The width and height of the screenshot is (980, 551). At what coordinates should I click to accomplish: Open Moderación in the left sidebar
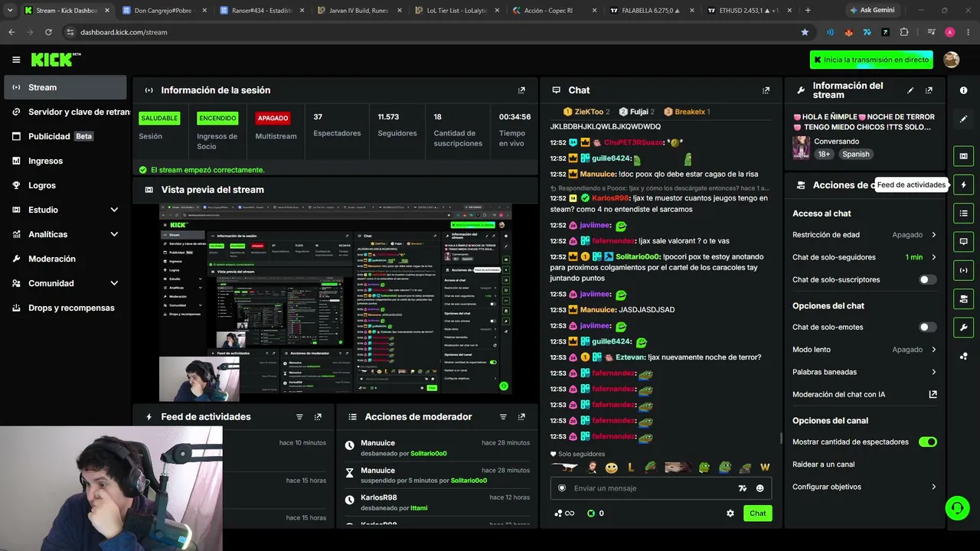pos(65,259)
